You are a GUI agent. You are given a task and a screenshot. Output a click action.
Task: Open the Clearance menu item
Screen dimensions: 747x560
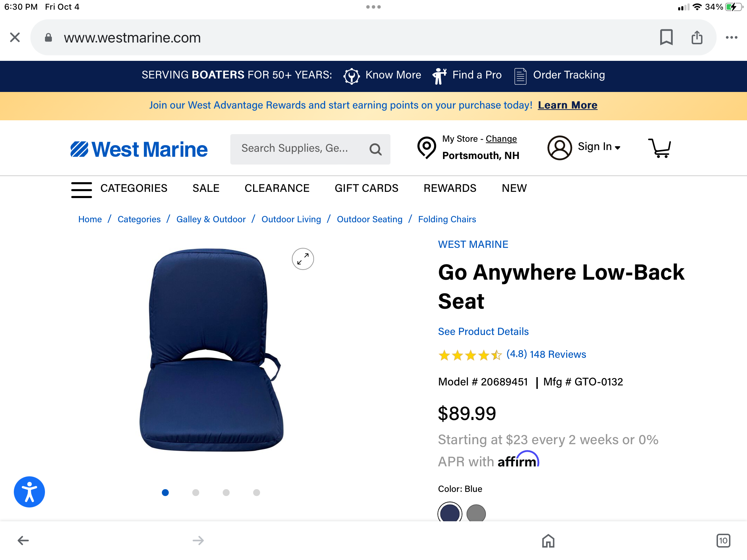[x=277, y=188]
